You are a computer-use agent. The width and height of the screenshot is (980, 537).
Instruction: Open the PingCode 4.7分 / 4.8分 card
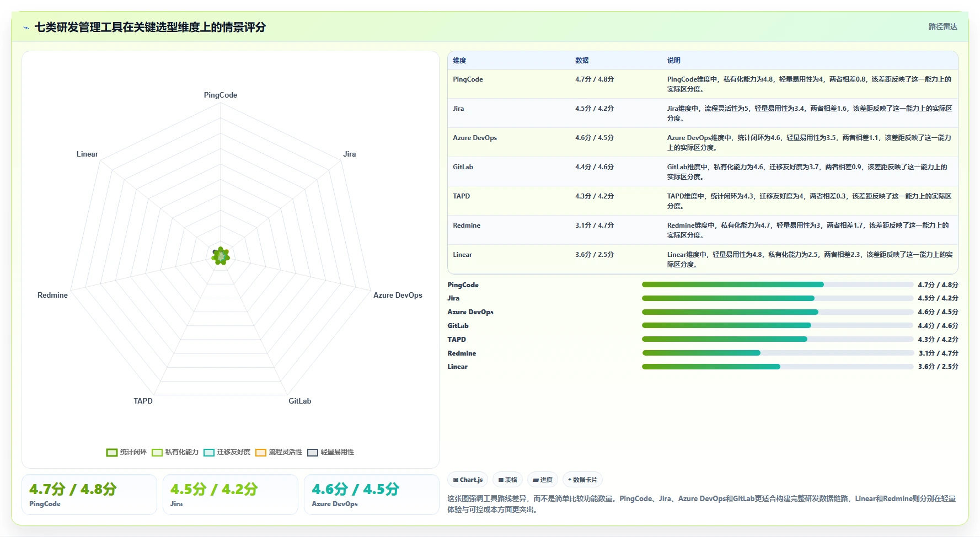[x=89, y=495]
